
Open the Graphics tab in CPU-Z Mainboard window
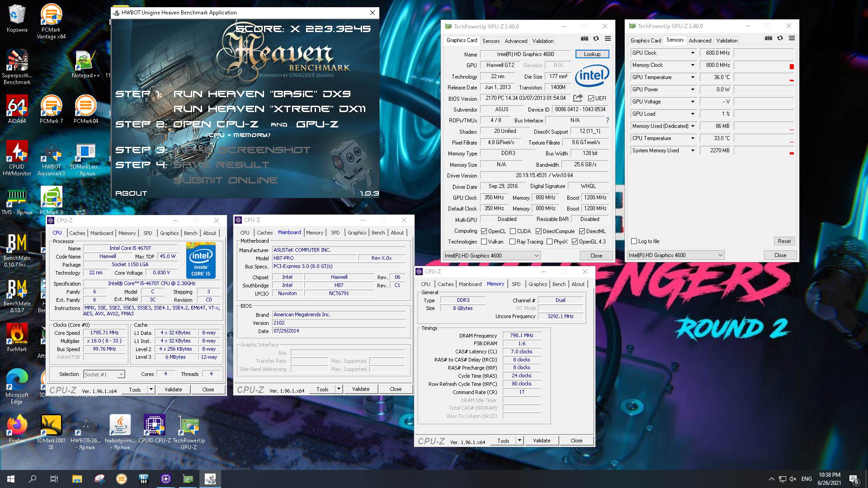(x=357, y=233)
